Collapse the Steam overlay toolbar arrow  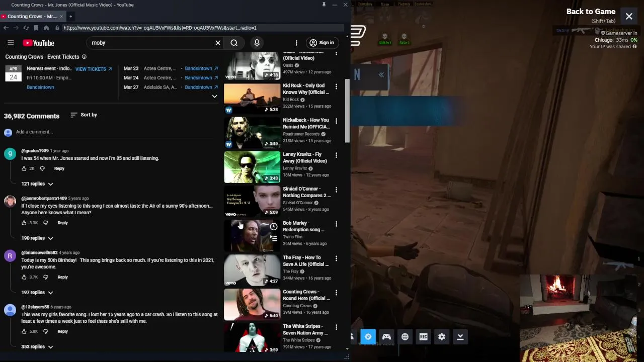tap(460, 337)
